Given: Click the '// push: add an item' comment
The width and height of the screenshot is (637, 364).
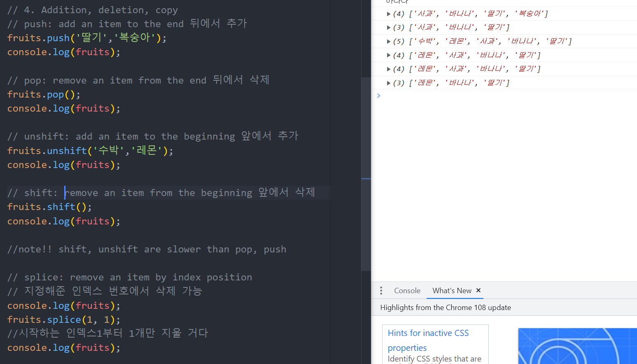Looking at the screenshot, I should pos(127,24).
